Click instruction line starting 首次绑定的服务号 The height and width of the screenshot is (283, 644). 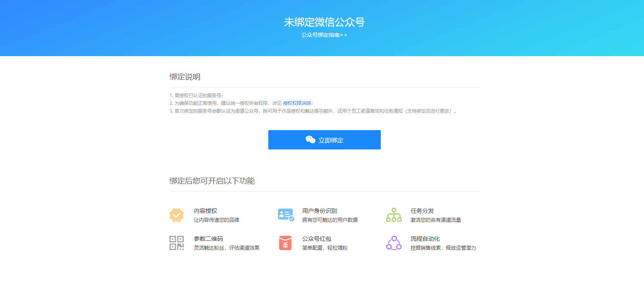click(x=313, y=111)
